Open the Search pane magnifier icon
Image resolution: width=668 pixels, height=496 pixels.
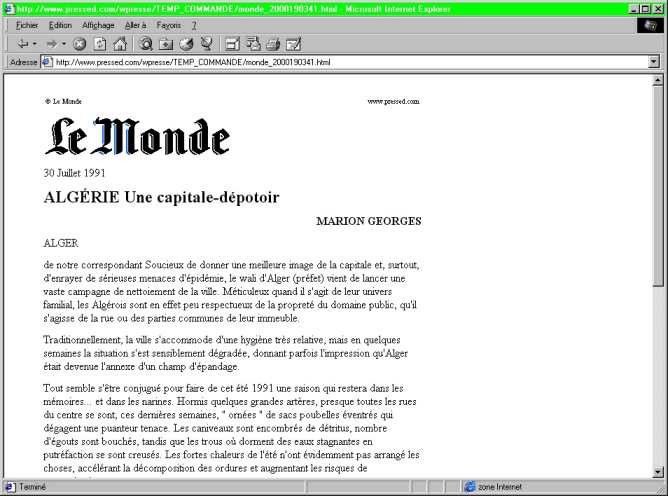click(x=146, y=44)
